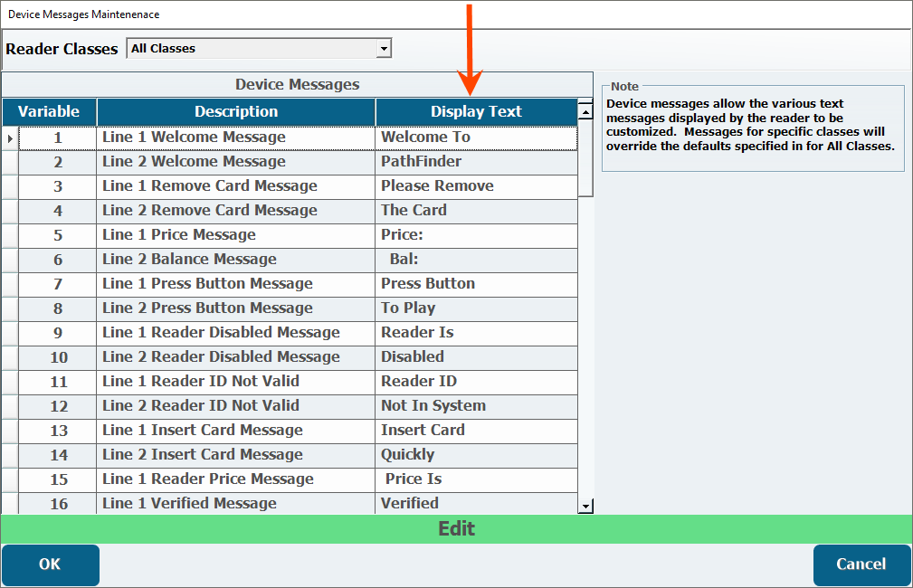This screenshot has height=588, width=913.
Task: Select display text 'Bal:'
Action: 404,259
